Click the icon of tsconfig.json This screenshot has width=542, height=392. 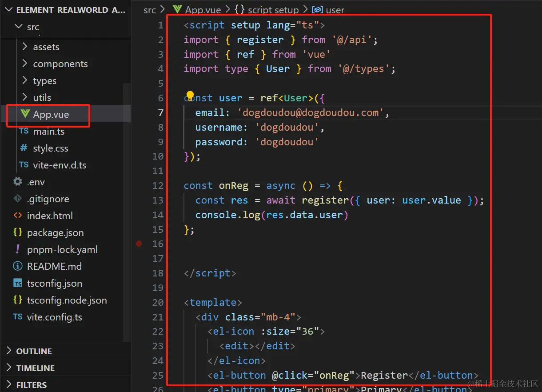coord(18,283)
